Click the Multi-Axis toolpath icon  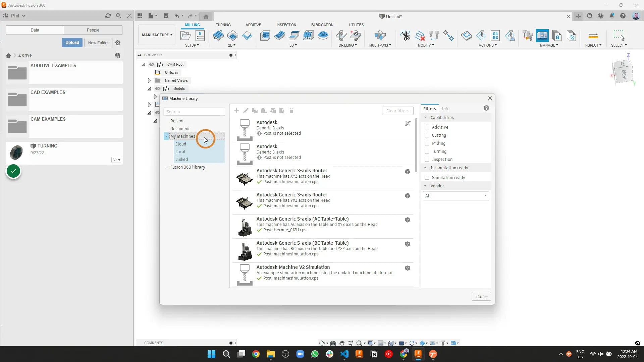[x=380, y=36]
